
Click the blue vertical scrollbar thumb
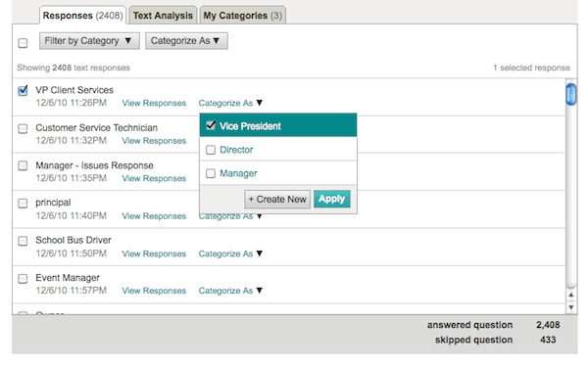(x=570, y=94)
